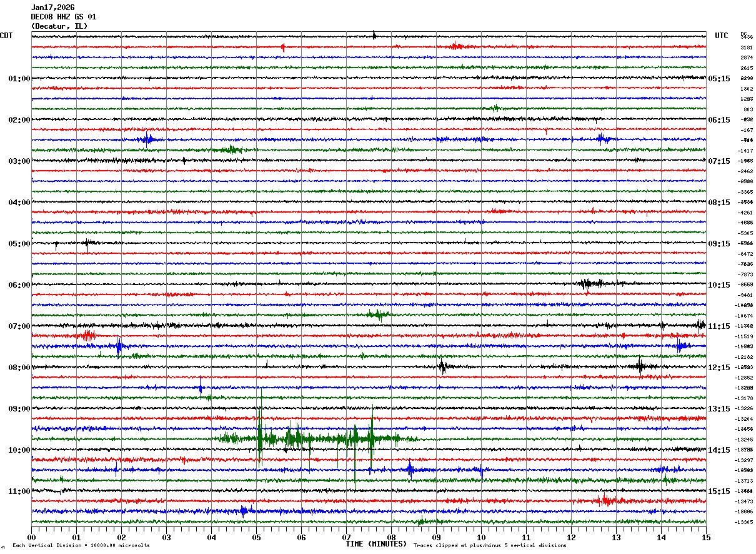Click the DC offset value -10674

coord(744,316)
